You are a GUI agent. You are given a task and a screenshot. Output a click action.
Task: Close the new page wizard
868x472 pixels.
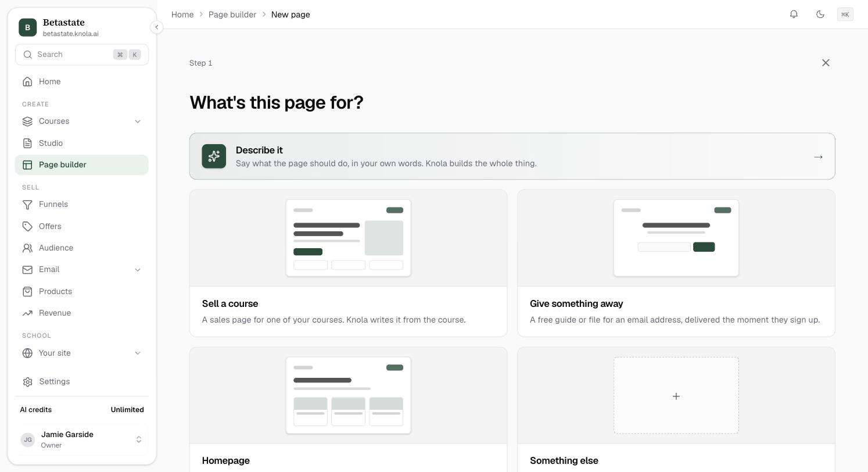tap(826, 63)
